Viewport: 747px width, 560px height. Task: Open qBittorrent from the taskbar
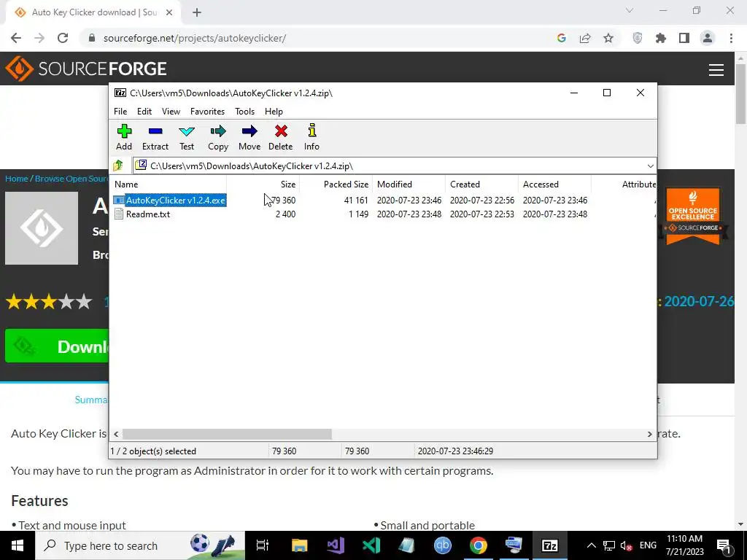(443, 545)
